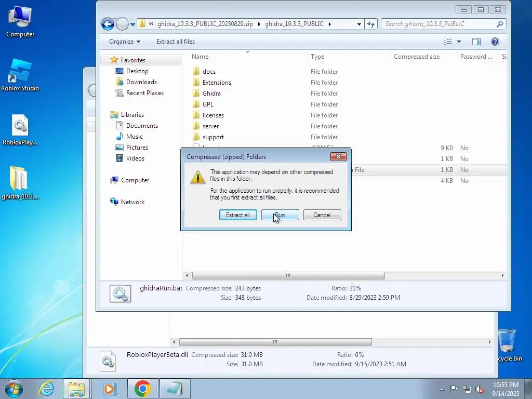This screenshot has width=532, height=399.
Task: Click ghidra_10.3.3_PUBLIC segment in address bar
Action: click(294, 24)
